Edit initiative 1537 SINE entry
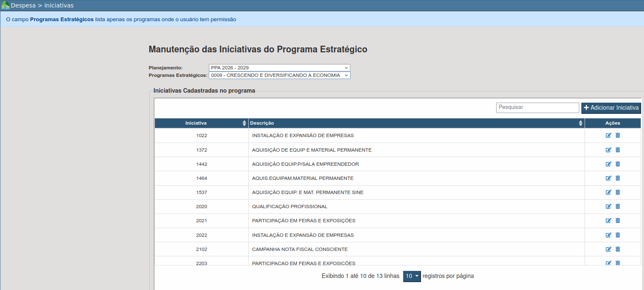This screenshot has height=290, width=644. click(608, 192)
